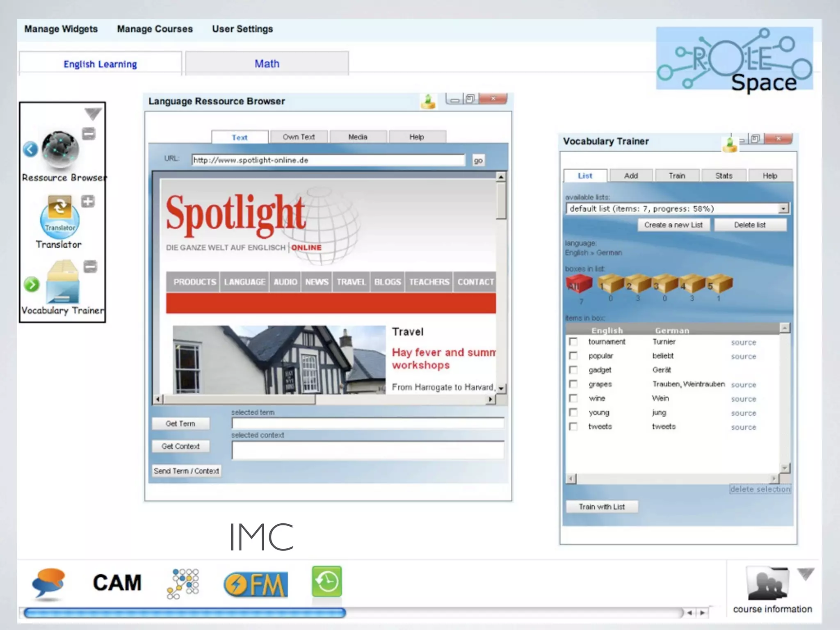Expand the Translator widget plus button
This screenshot has width=840, height=630.
88,201
